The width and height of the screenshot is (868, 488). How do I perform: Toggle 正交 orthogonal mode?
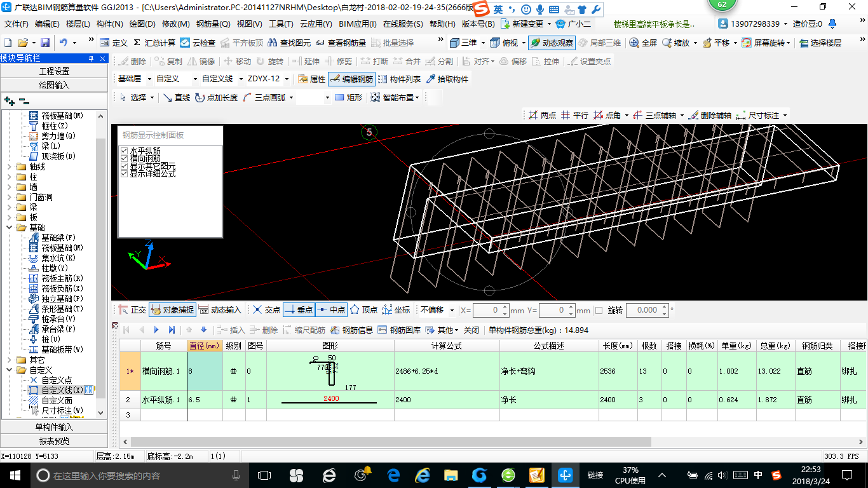click(132, 310)
